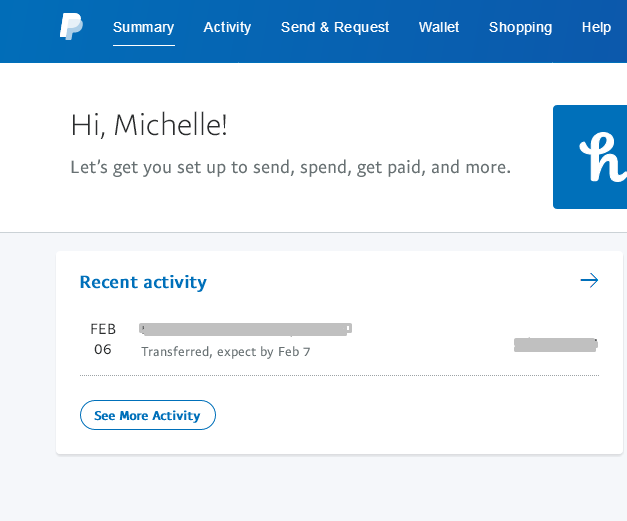Switch to the Shopping section
Image resolution: width=627 pixels, height=521 pixels.
point(520,27)
